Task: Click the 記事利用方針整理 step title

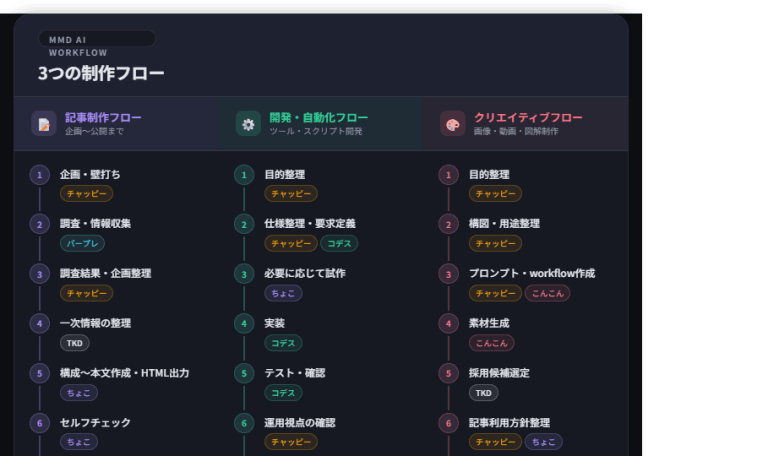Action: (509, 423)
